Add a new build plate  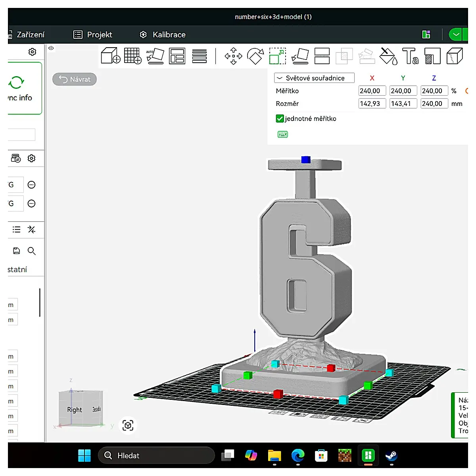pos(132,56)
